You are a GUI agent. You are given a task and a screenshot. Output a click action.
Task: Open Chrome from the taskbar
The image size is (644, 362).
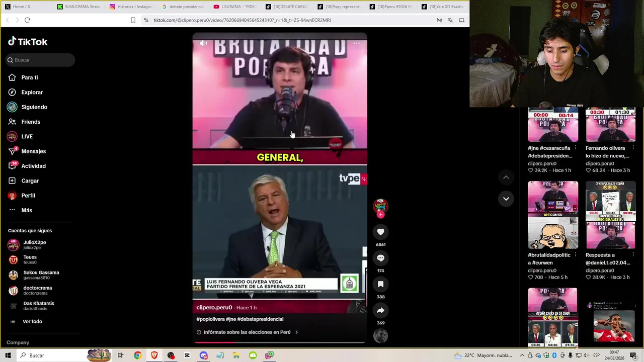pos(137,355)
